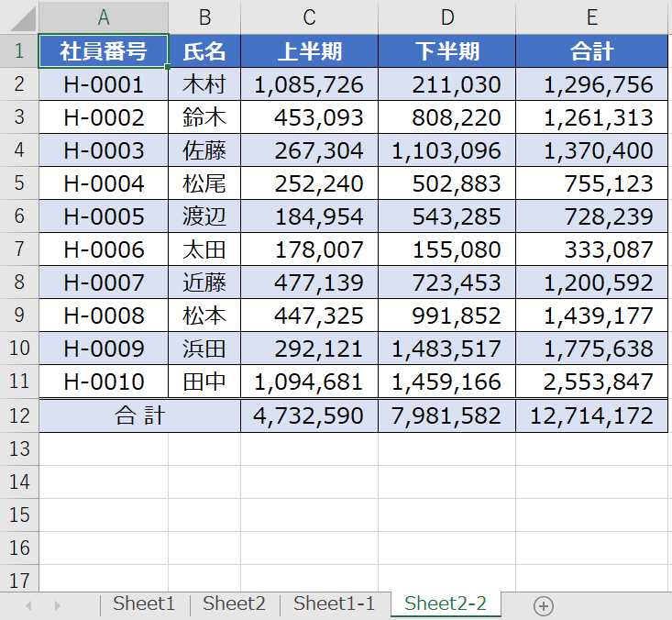Select column E header
The width and height of the screenshot is (672, 620).
coord(592,17)
